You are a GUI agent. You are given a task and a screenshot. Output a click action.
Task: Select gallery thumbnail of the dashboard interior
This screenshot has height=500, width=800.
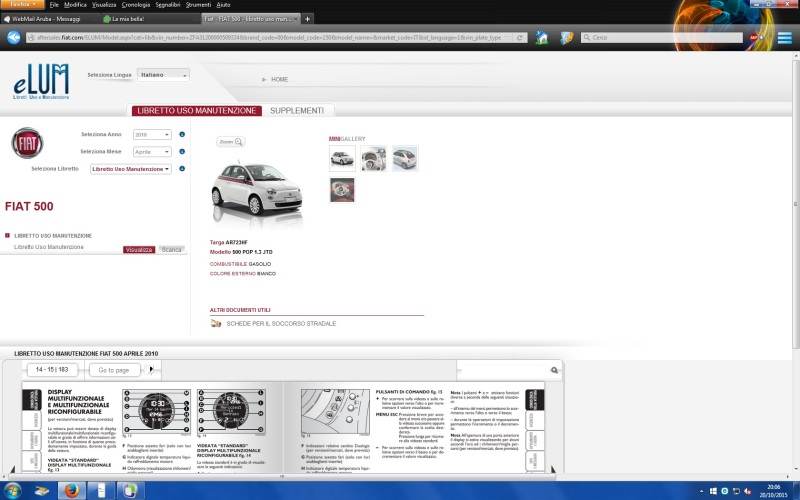pos(373,158)
